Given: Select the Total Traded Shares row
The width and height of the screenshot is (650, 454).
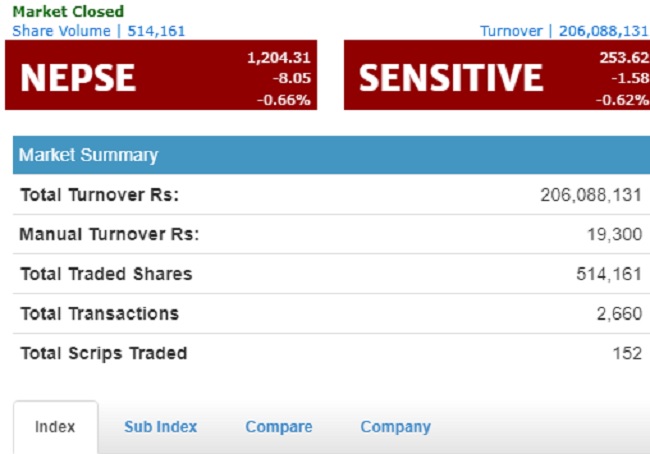Looking at the screenshot, I should tap(331, 274).
